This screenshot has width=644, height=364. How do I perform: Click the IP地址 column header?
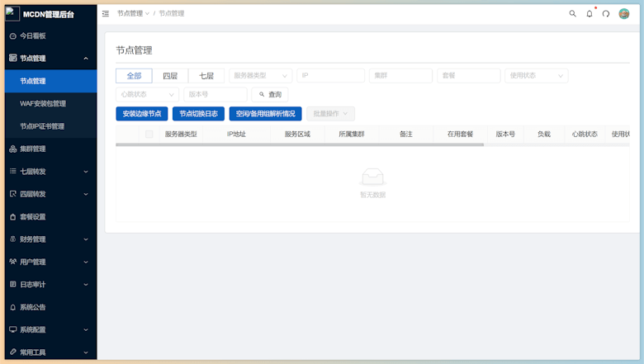237,135
